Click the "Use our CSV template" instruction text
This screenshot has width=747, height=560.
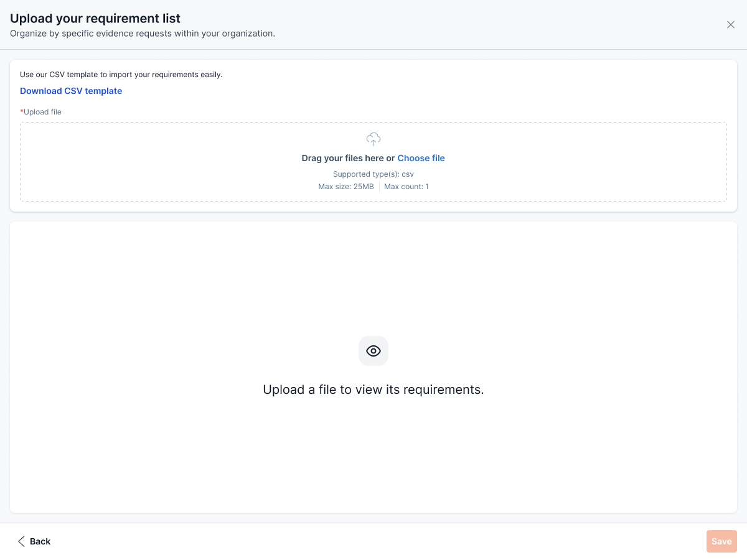[121, 75]
